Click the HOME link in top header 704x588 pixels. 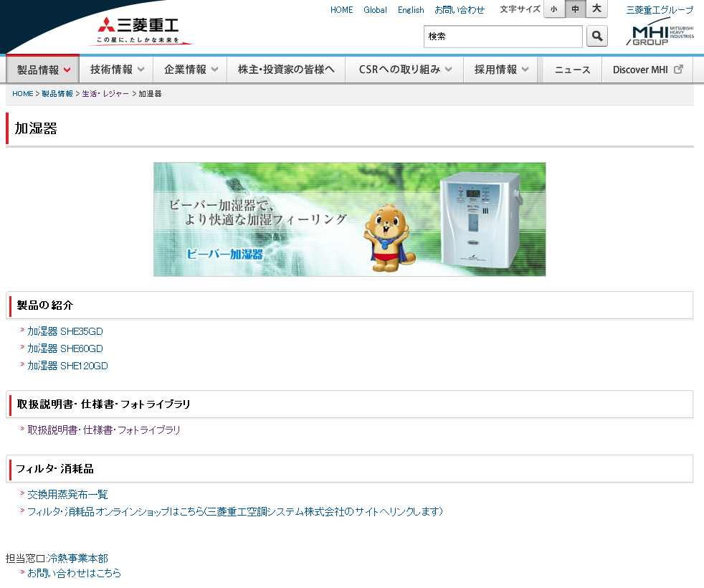pyautogui.click(x=342, y=10)
